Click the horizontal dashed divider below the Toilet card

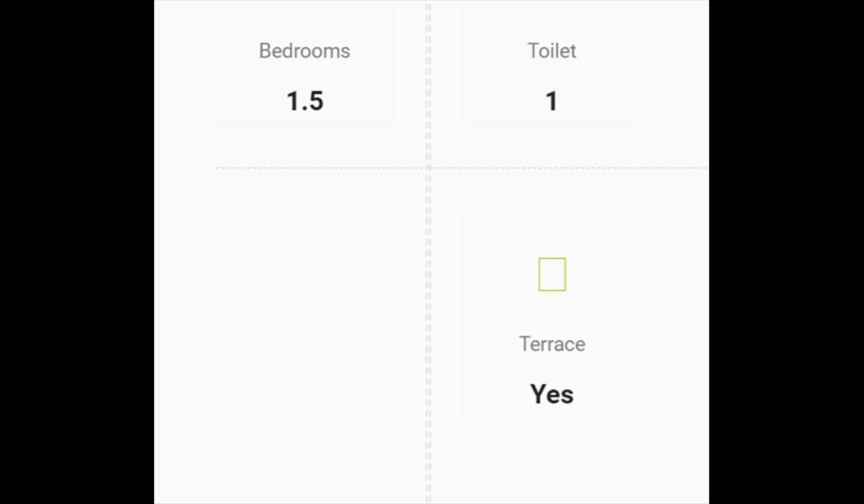[569, 168]
